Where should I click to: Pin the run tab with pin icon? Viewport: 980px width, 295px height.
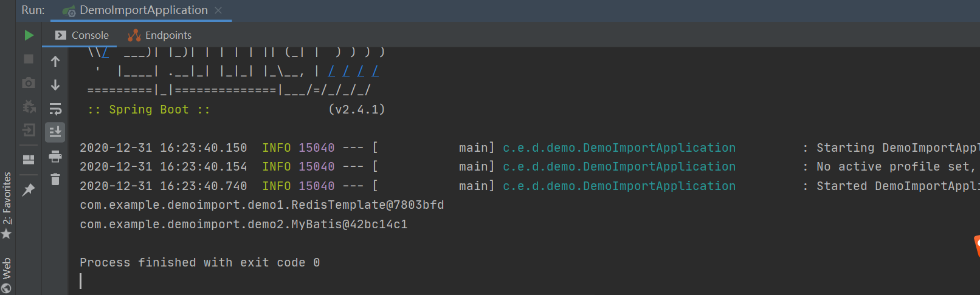point(29,189)
